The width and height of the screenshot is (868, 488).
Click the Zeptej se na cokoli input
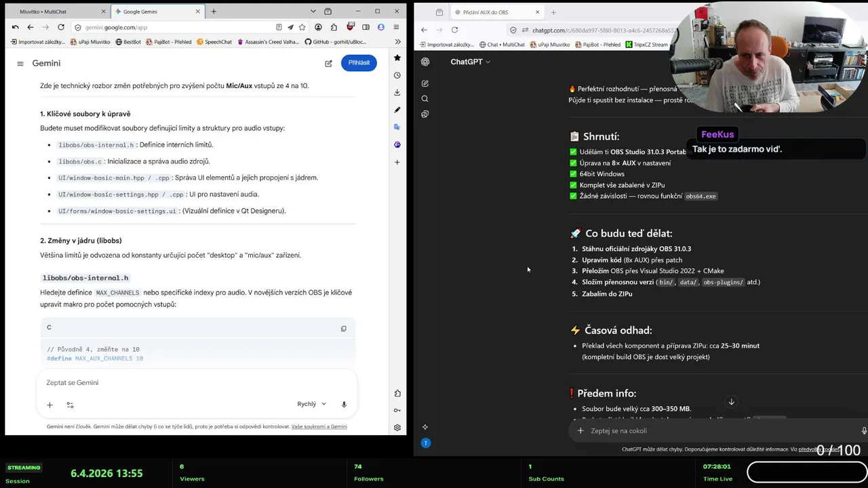(719, 431)
